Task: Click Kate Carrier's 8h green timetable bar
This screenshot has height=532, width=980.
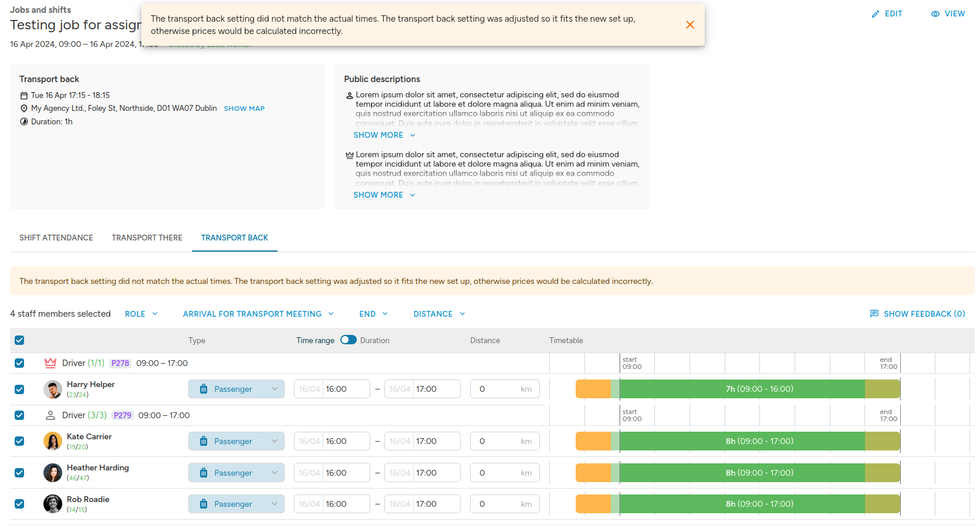Action: [742, 441]
